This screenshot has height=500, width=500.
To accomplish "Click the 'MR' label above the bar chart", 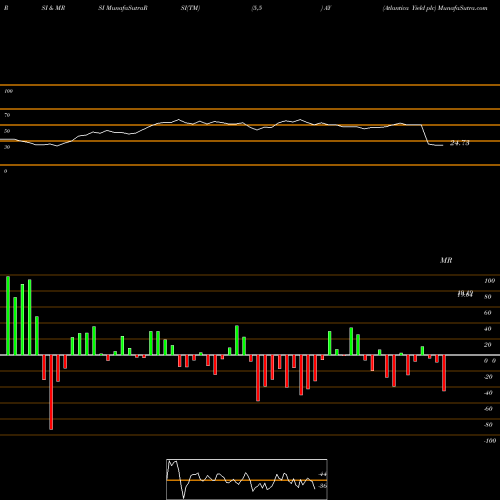I will click(446, 260).
